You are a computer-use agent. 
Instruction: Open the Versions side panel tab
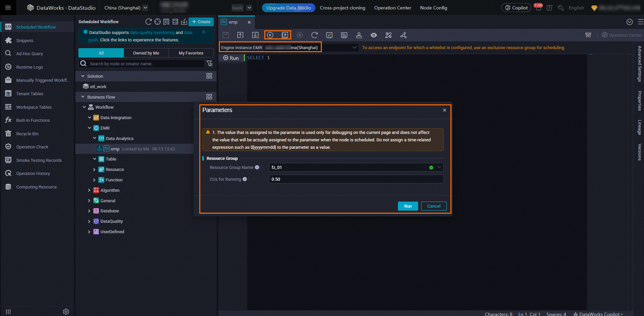coord(640,152)
